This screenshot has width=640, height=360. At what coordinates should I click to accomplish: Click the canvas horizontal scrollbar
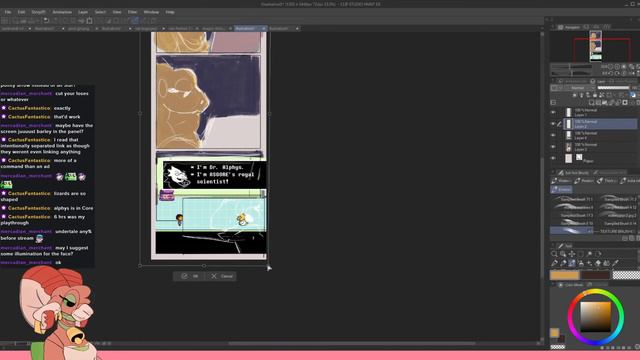pyautogui.click(x=351, y=343)
